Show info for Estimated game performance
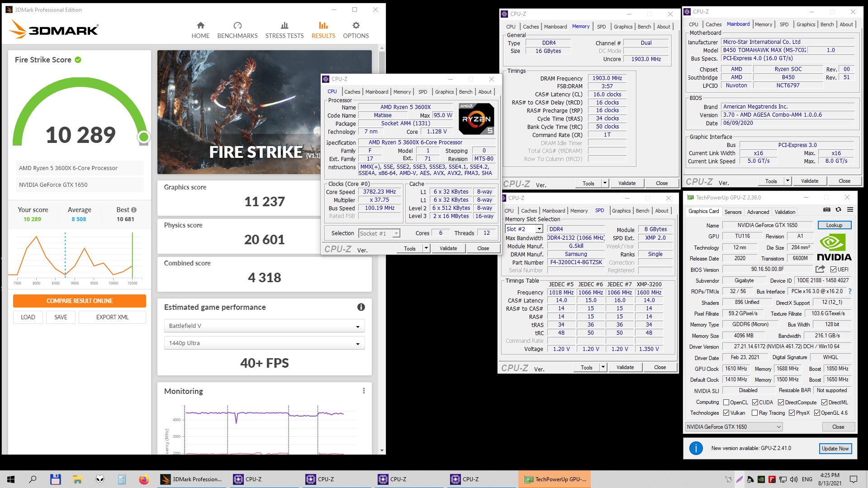The width and height of the screenshot is (868, 488). pyautogui.click(x=361, y=307)
